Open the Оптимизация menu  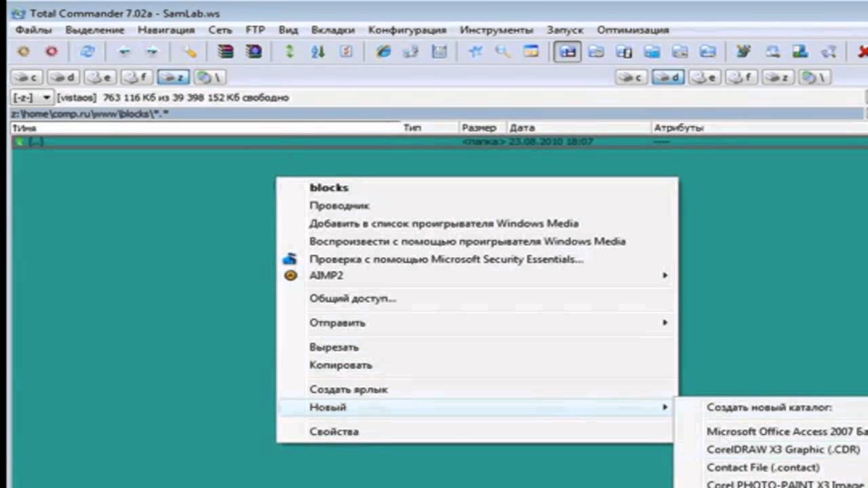click(633, 30)
